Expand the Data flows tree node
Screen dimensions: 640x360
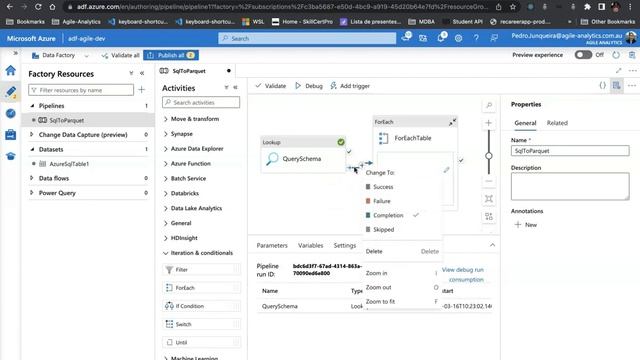[32, 178]
